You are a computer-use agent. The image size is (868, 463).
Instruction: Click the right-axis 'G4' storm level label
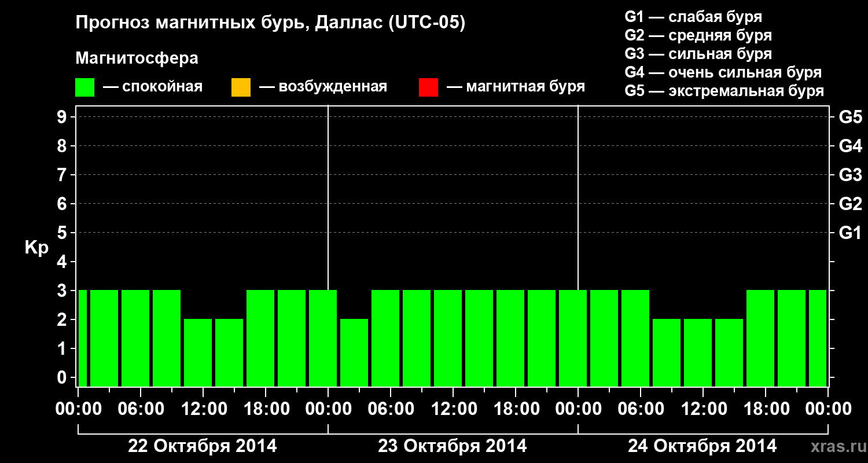(851, 146)
